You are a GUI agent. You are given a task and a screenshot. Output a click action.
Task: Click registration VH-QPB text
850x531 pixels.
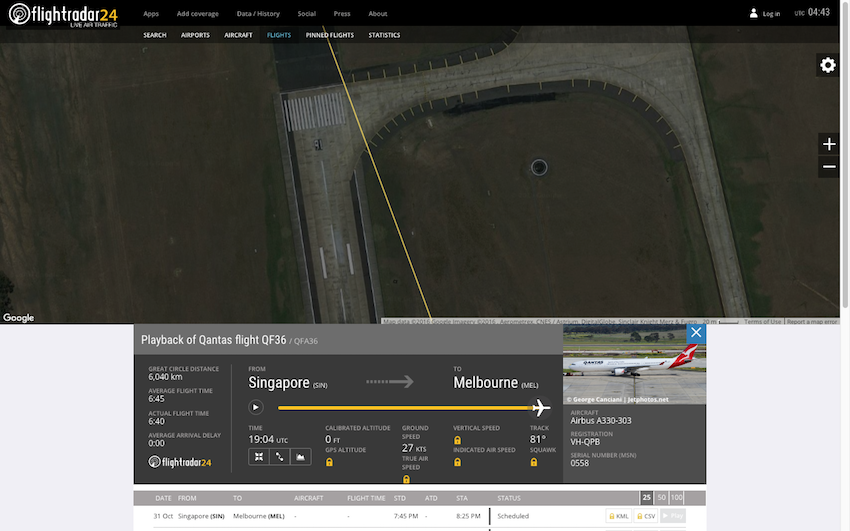click(585, 442)
